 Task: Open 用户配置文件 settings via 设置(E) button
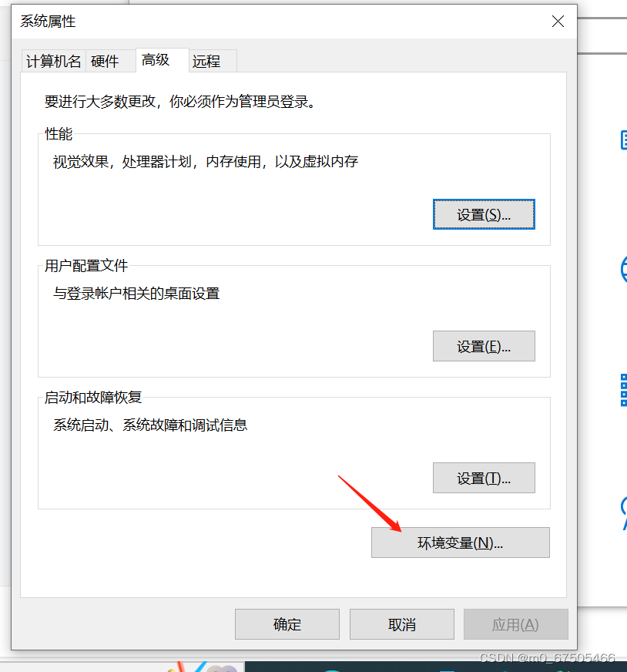point(484,346)
